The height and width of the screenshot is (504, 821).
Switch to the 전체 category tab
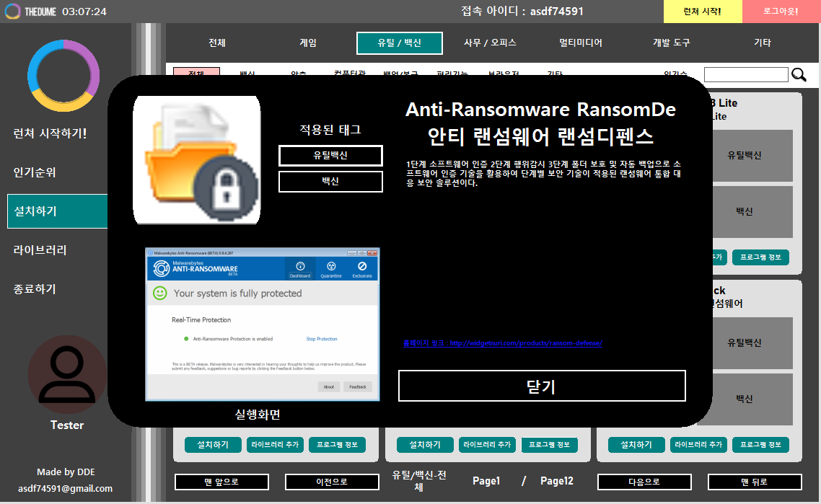click(217, 43)
